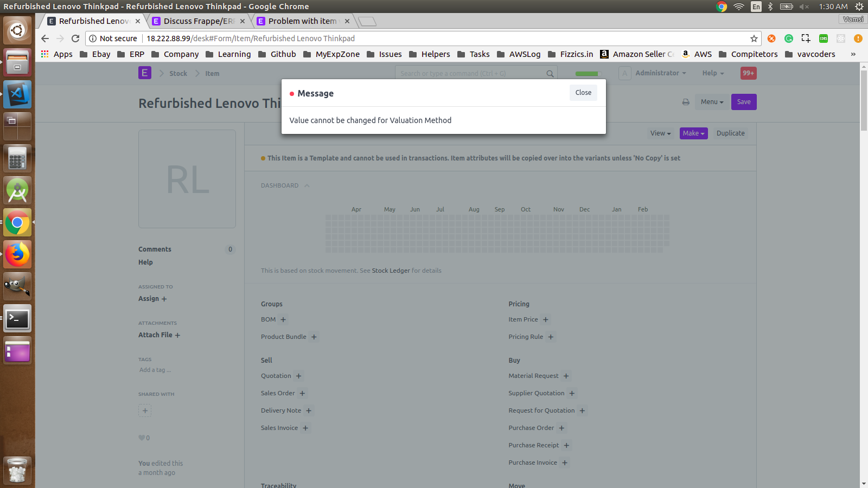The image size is (868, 488).
Task: Click the Chrome address bar URL
Action: point(251,38)
